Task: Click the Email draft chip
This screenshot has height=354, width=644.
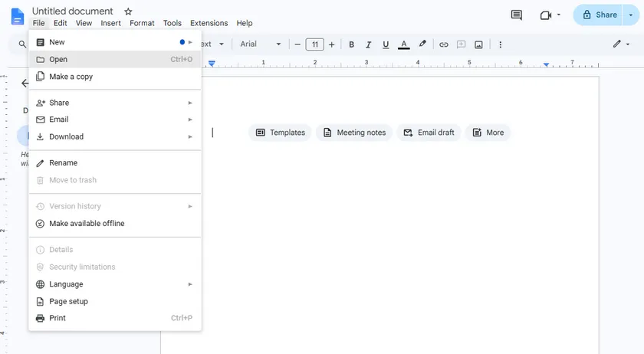Action: (x=429, y=133)
